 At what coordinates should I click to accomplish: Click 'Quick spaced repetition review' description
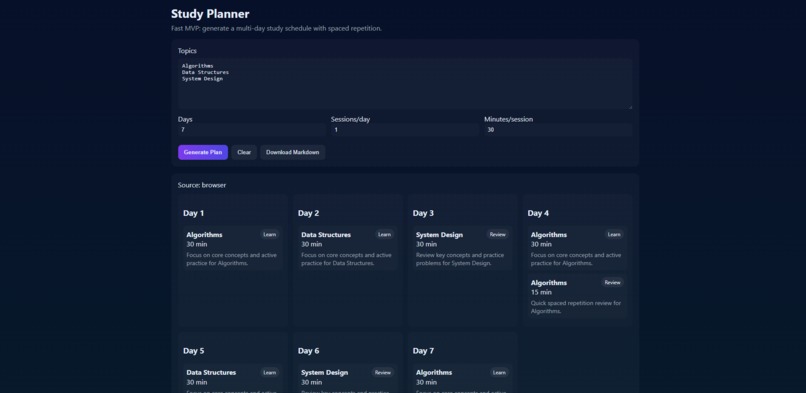coord(576,307)
